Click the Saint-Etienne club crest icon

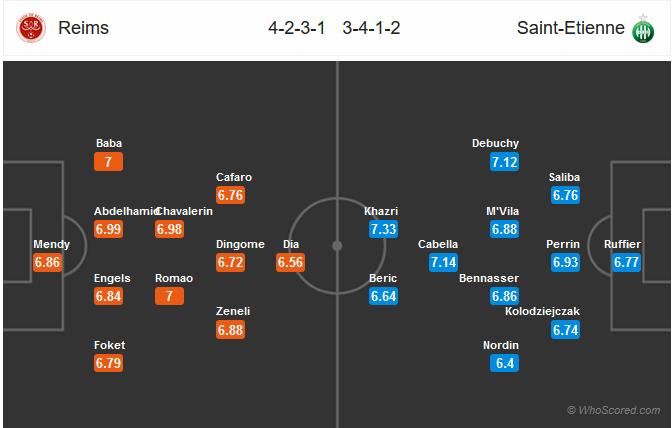(639, 28)
